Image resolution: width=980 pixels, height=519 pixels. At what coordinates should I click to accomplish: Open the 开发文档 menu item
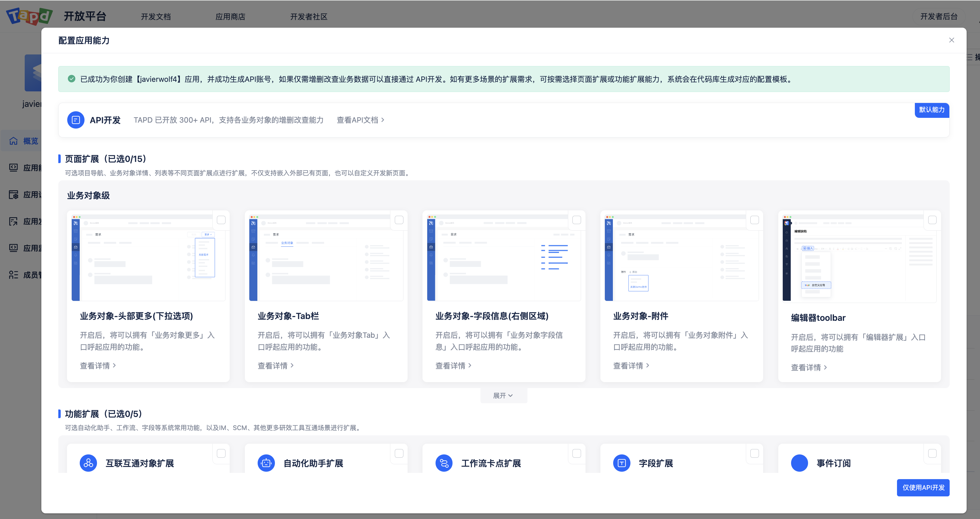[156, 16]
